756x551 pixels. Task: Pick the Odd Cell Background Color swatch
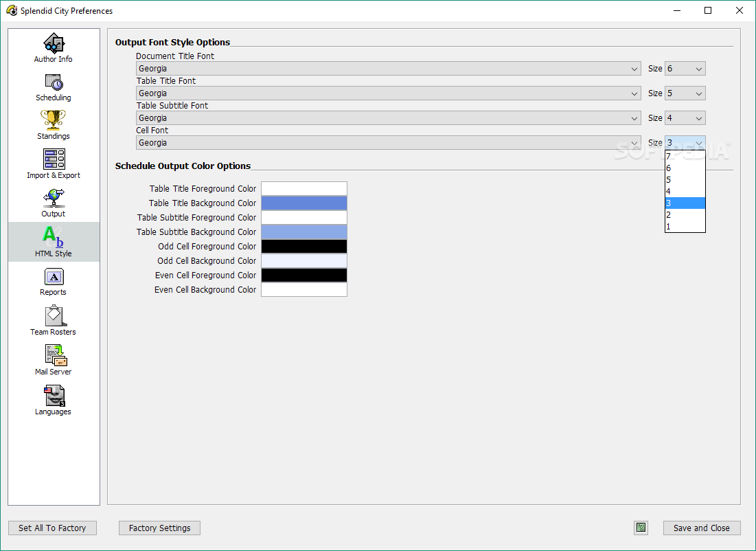(x=304, y=260)
